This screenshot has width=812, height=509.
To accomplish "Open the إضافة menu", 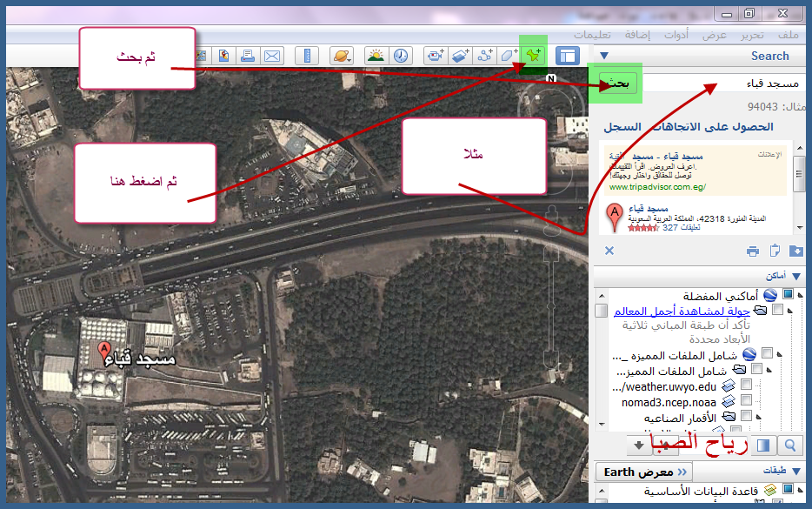I will (x=637, y=35).
